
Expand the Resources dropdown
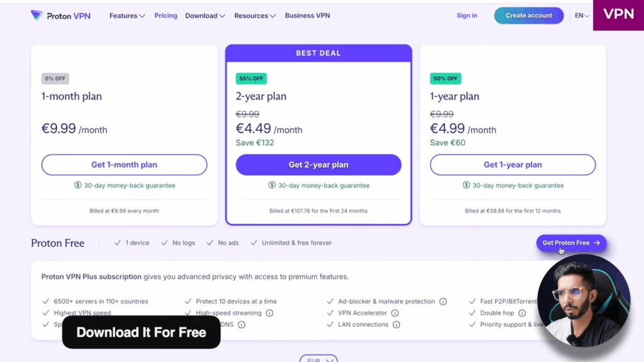[254, 16]
